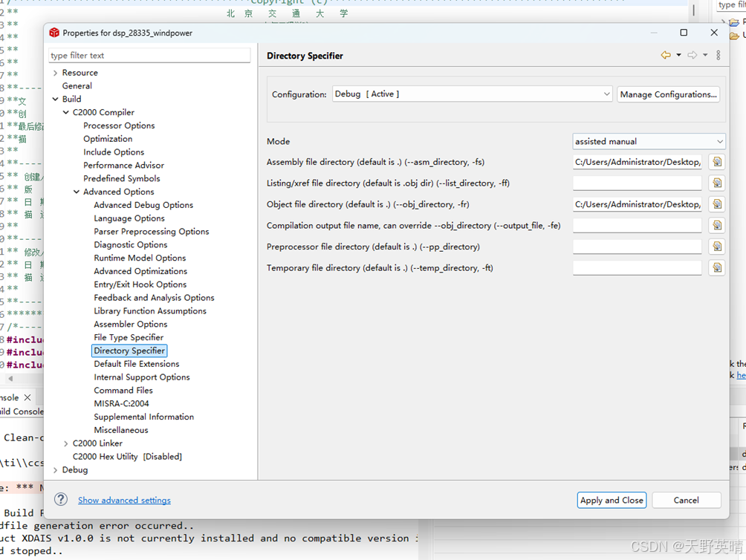This screenshot has width=746, height=560.
Task: Select MISRA-C:2004 item
Action: pos(121,403)
